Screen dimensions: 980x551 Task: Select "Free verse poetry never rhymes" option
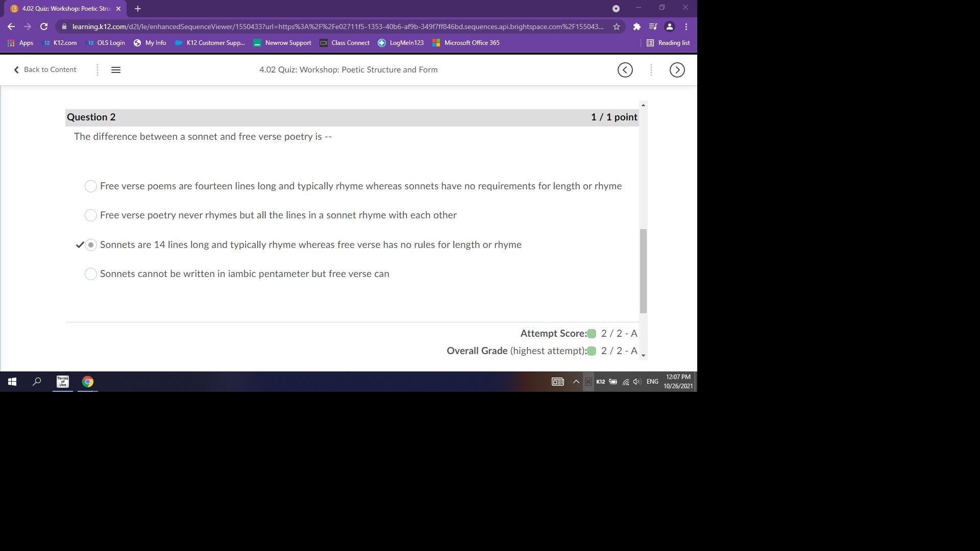(x=91, y=215)
